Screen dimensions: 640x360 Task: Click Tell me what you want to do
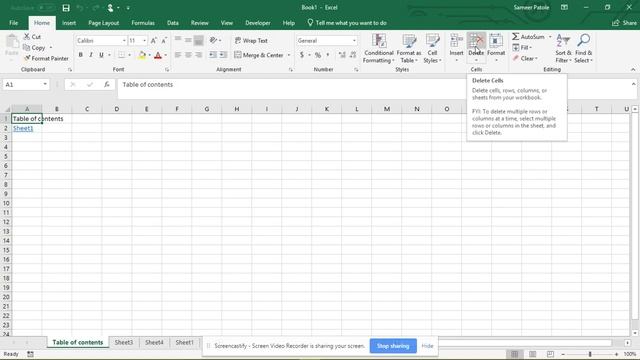click(347, 23)
